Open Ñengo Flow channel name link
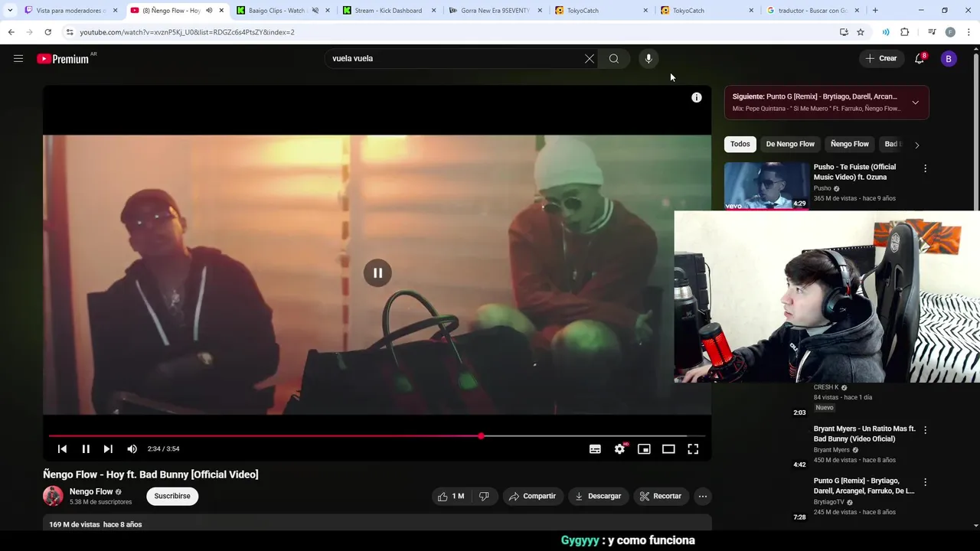The width and height of the screenshot is (980, 551). click(x=91, y=491)
